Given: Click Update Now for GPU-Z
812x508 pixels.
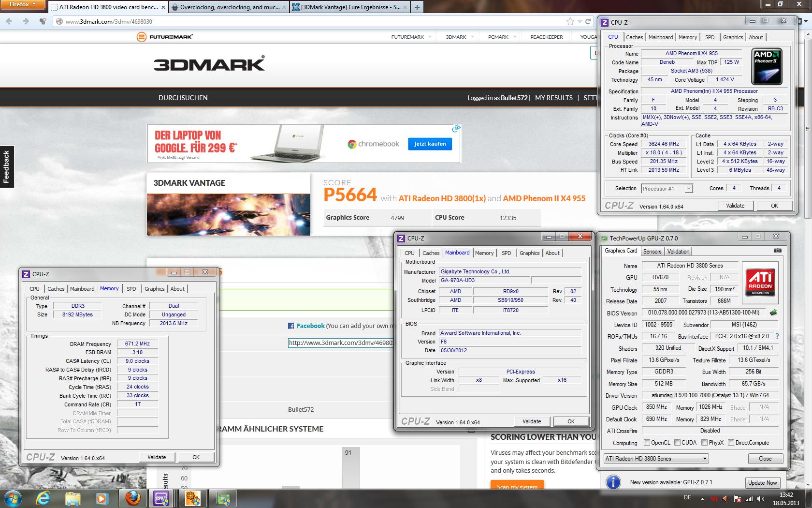Looking at the screenshot, I should point(762,482).
